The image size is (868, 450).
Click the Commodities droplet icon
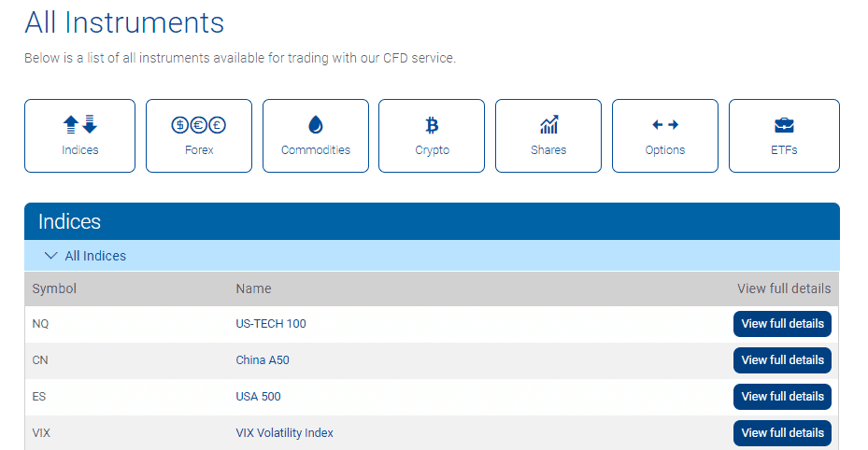pos(315,125)
